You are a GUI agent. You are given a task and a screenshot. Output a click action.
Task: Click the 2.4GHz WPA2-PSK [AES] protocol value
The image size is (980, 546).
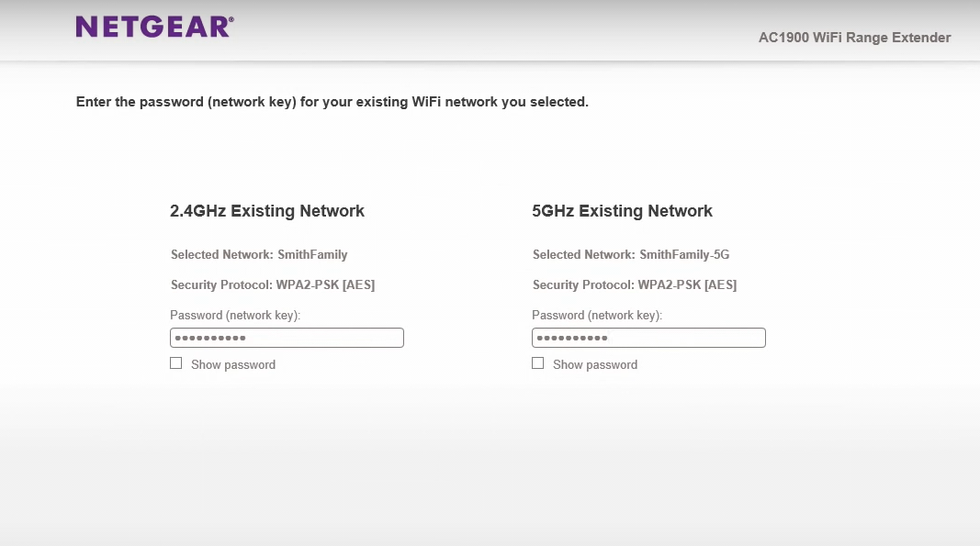click(325, 284)
